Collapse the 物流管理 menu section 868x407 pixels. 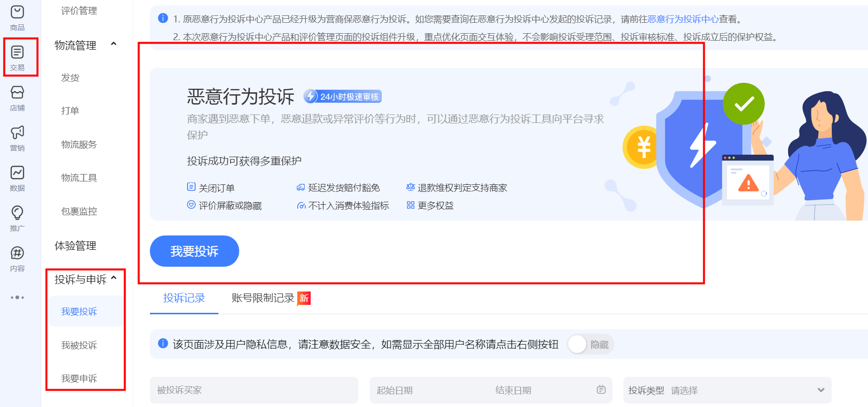tap(114, 45)
